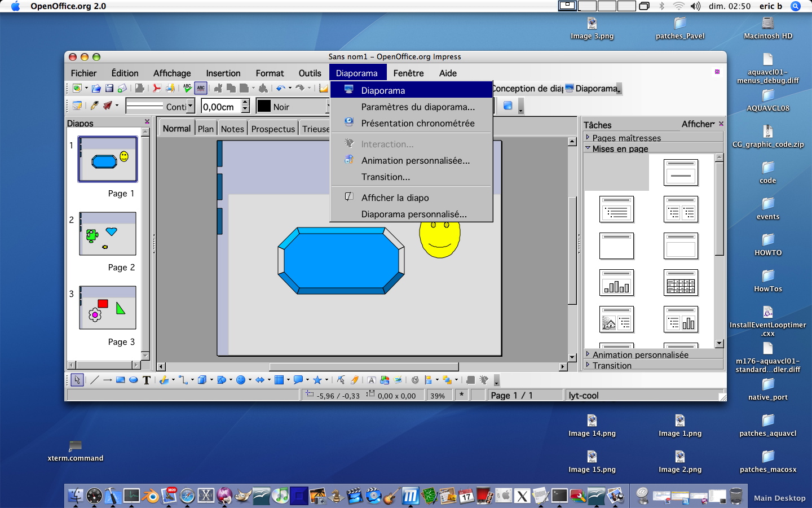Switch to the Prospectus view tab

(x=273, y=129)
